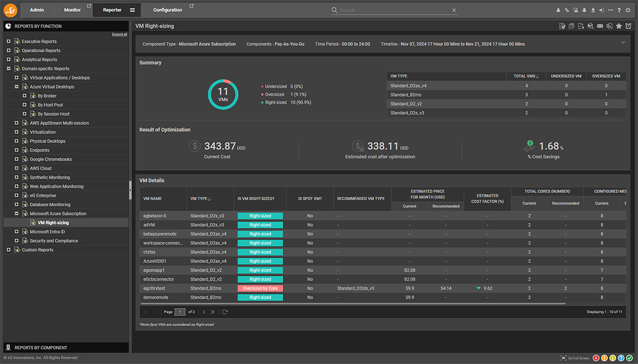Image resolution: width=638 pixels, height=364 pixels.
Task: Click the power logout icon
Action: [x=628, y=10]
